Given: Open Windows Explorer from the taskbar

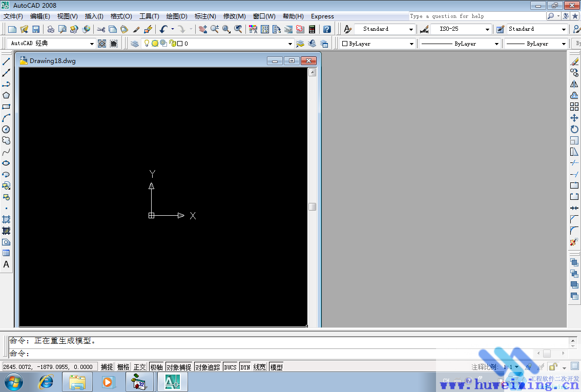Looking at the screenshot, I should click(x=77, y=382).
